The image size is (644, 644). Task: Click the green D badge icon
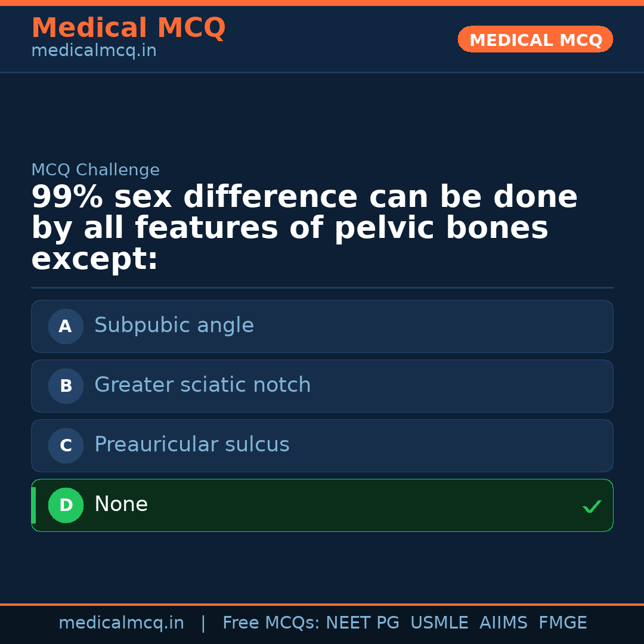click(x=66, y=505)
